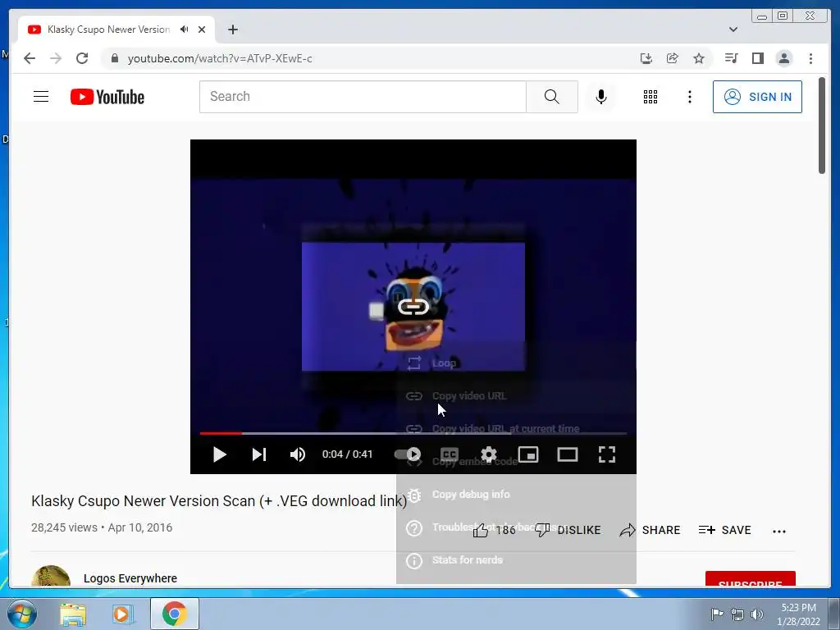Go back in Chrome
The width and height of the screenshot is (840, 630).
click(30, 58)
